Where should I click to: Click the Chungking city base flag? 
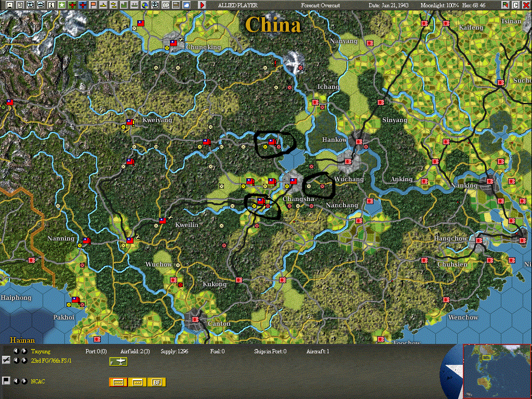(x=174, y=43)
